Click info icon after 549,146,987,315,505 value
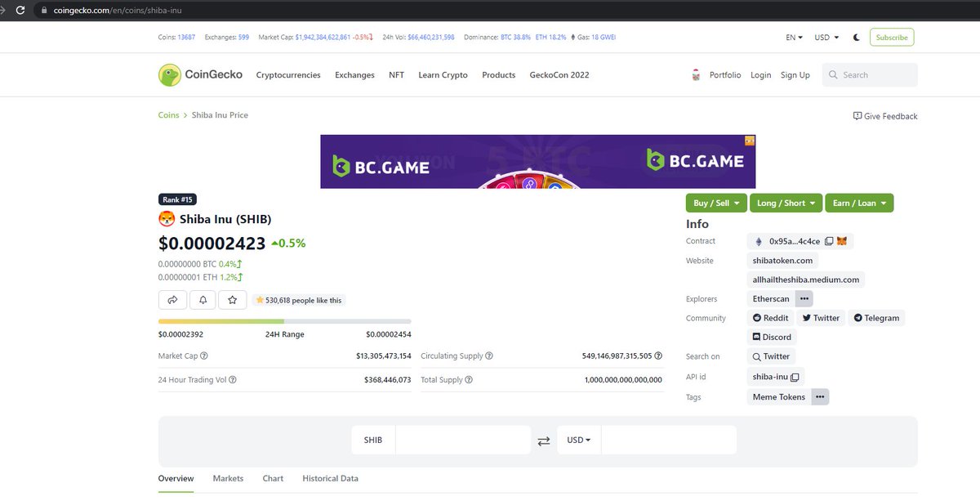980x501 pixels. click(658, 356)
